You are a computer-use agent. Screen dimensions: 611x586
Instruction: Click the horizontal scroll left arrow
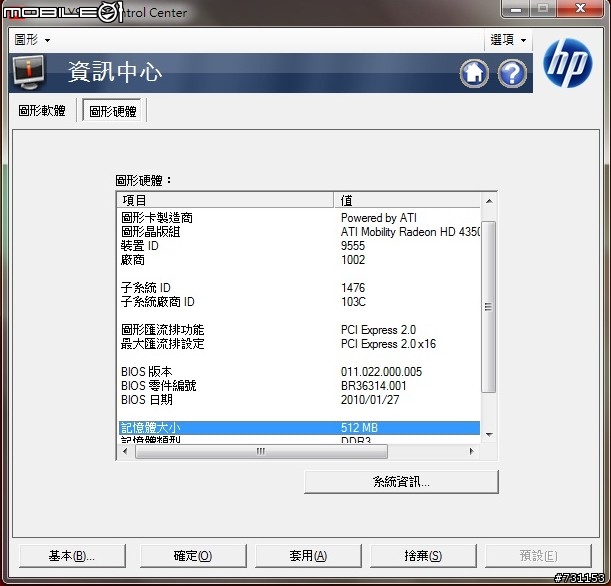125,451
